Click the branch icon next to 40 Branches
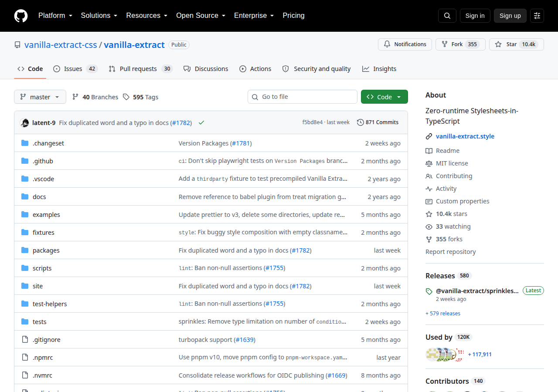The height and width of the screenshot is (392, 558). [75, 97]
